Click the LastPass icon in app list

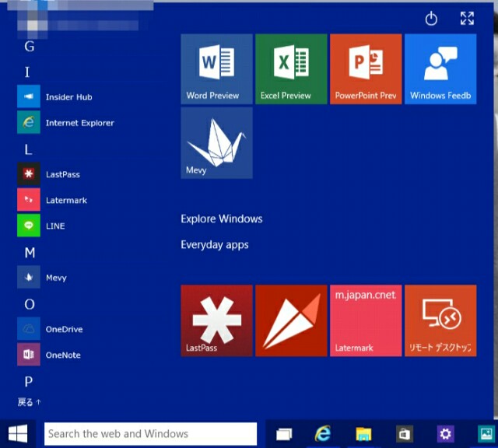[29, 173]
